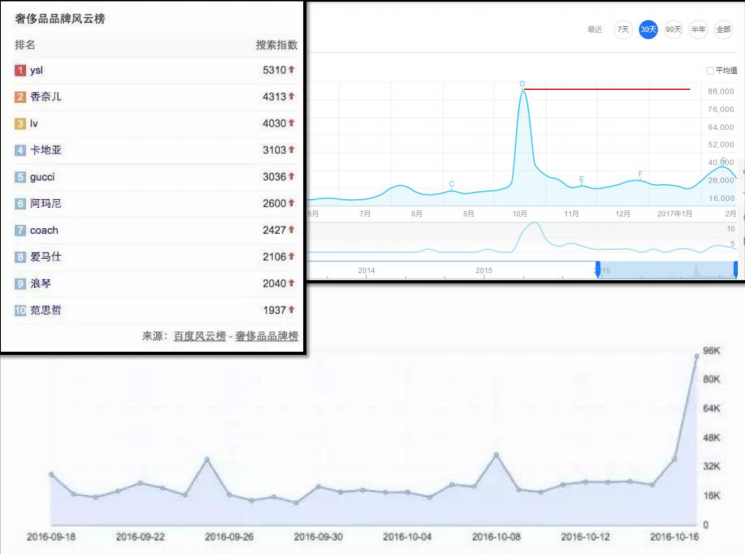The width and height of the screenshot is (745, 554).
Task: Click the up arrow beside 4030
Action: pyautogui.click(x=292, y=123)
